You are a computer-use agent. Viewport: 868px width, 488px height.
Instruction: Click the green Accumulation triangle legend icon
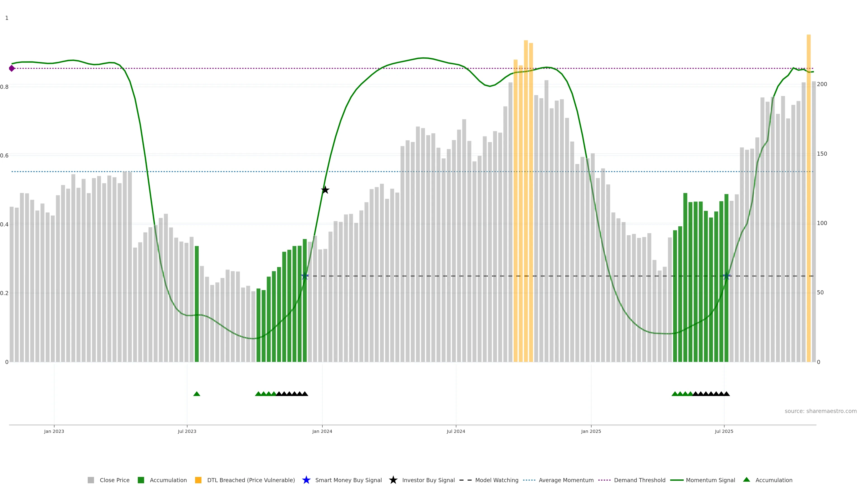[x=746, y=480]
